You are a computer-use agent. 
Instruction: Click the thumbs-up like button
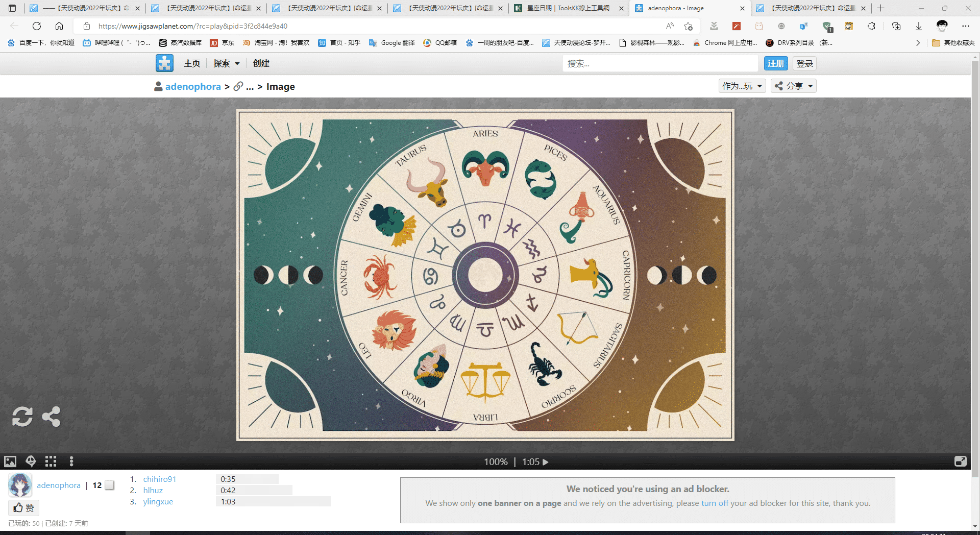click(23, 507)
